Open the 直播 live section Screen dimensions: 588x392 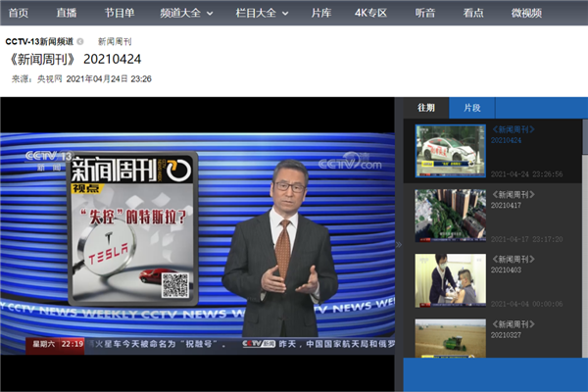pyautogui.click(x=67, y=13)
